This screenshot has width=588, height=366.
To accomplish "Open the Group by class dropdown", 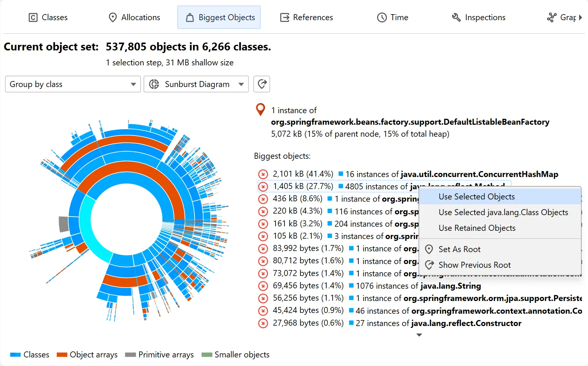I will 73,84.
